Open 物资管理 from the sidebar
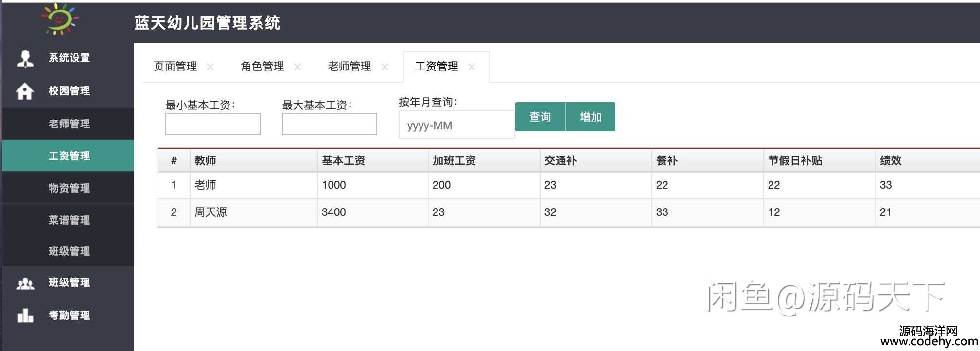 click(68, 188)
